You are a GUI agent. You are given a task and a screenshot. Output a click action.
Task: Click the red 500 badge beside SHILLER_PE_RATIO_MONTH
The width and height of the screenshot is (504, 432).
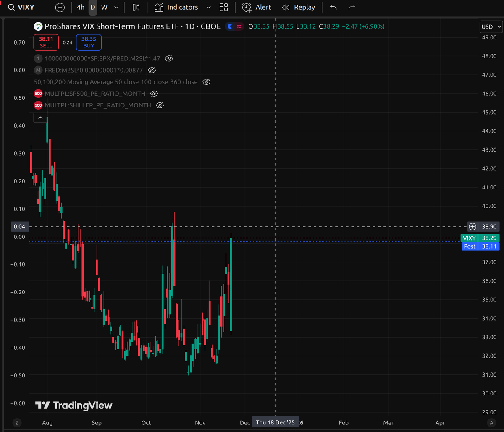point(38,105)
